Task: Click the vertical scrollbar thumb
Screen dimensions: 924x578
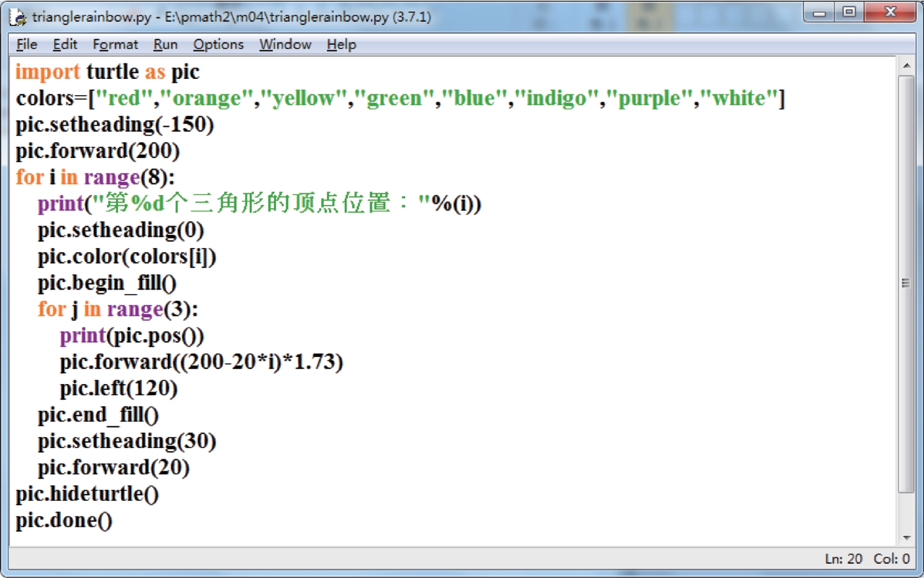Action: click(x=906, y=283)
